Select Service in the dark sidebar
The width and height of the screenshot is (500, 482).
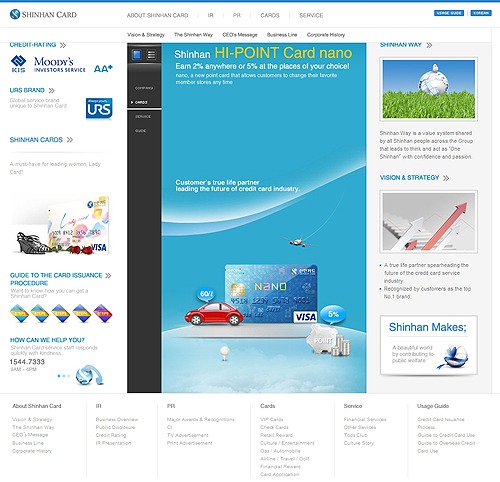pos(143,117)
